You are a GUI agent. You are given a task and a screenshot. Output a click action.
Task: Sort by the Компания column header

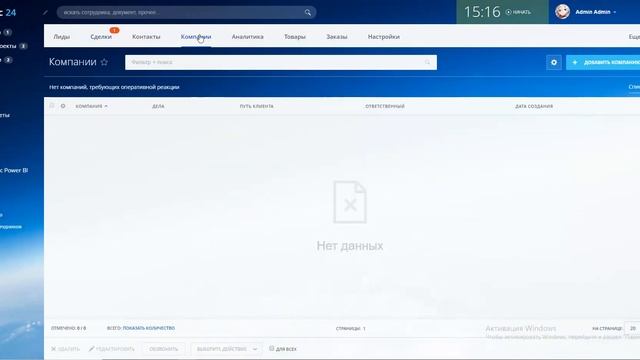91,106
